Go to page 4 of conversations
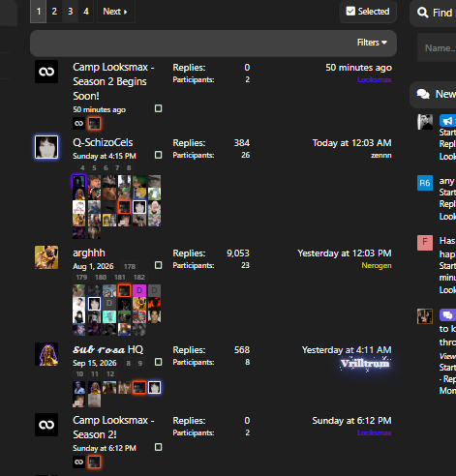The height and width of the screenshot is (476, 456). (86, 12)
